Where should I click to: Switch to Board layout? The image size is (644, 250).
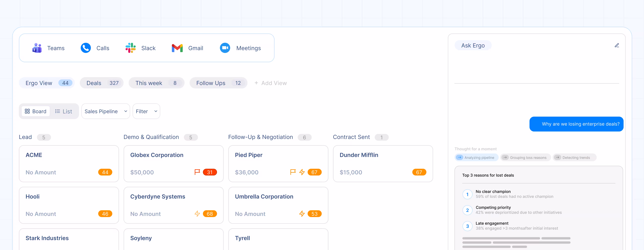pos(36,111)
